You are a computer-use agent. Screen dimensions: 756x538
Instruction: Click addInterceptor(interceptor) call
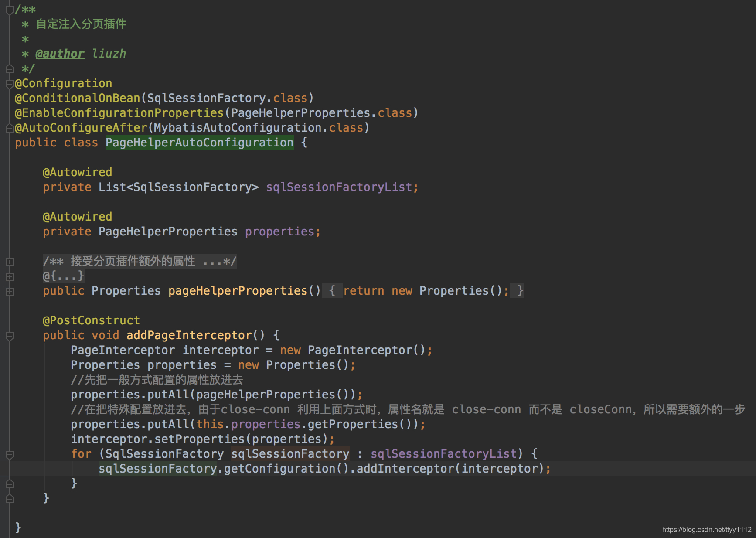tap(450, 469)
